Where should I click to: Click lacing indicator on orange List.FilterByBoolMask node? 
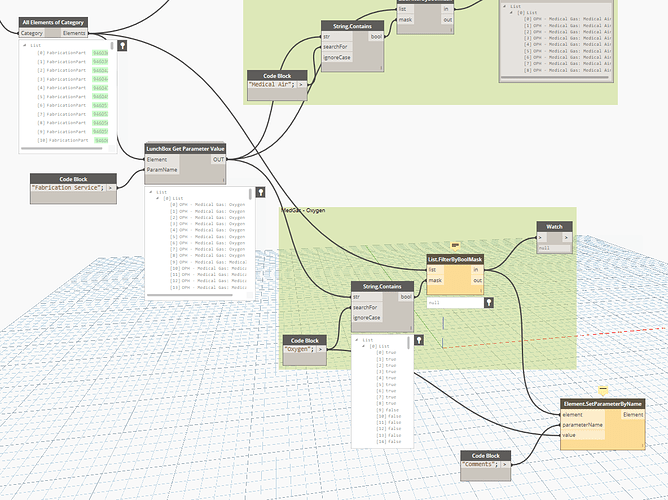tap(481, 290)
